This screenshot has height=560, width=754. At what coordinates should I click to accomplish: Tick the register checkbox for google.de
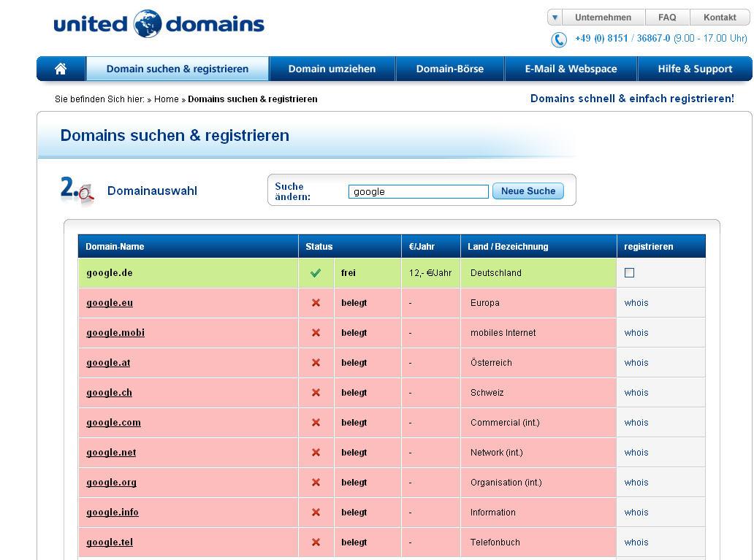tap(629, 273)
